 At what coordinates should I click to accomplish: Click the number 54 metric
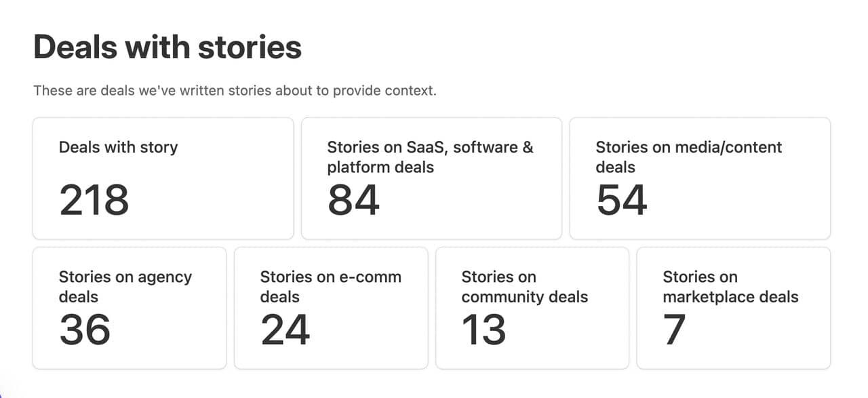pyautogui.click(x=622, y=201)
